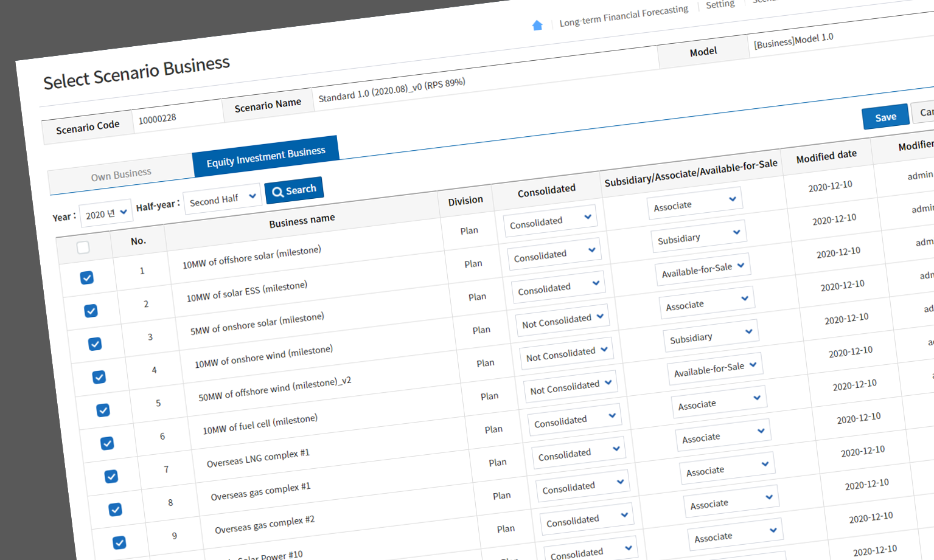Open Associate dropdown for row 4
934x560 pixels.
[x=707, y=303]
